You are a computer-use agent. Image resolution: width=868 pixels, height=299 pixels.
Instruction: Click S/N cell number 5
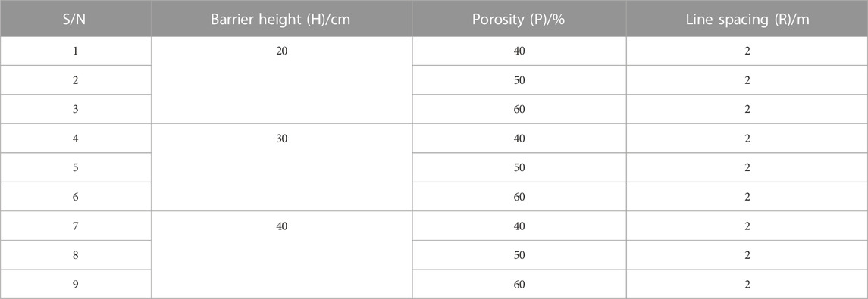[76, 167]
